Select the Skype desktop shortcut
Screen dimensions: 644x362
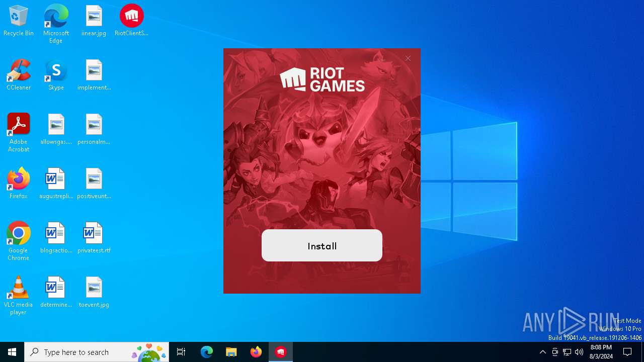[x=56, y=75]
